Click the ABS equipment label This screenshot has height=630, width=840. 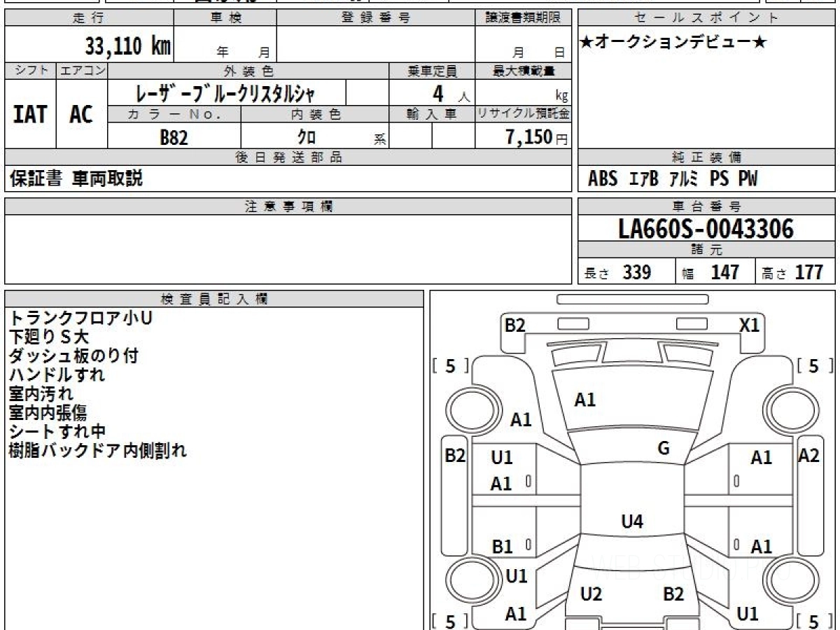(603, 179)
